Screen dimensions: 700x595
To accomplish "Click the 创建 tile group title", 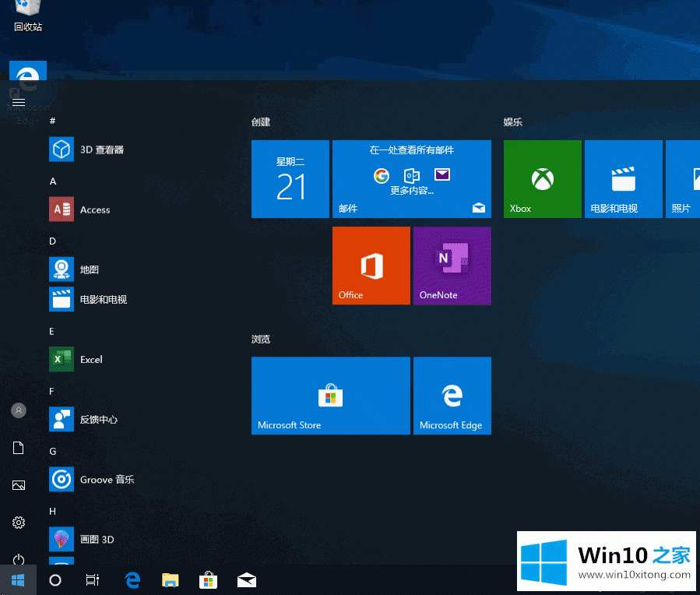I will coord(261,121).
